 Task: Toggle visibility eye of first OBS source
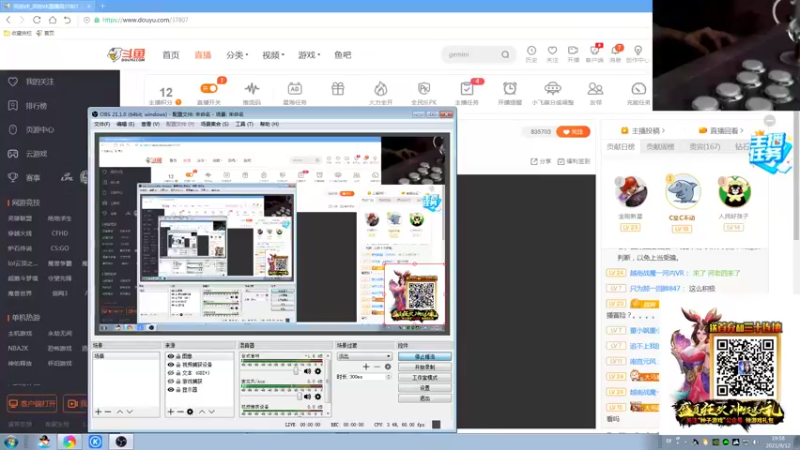[x=171, y=356]
